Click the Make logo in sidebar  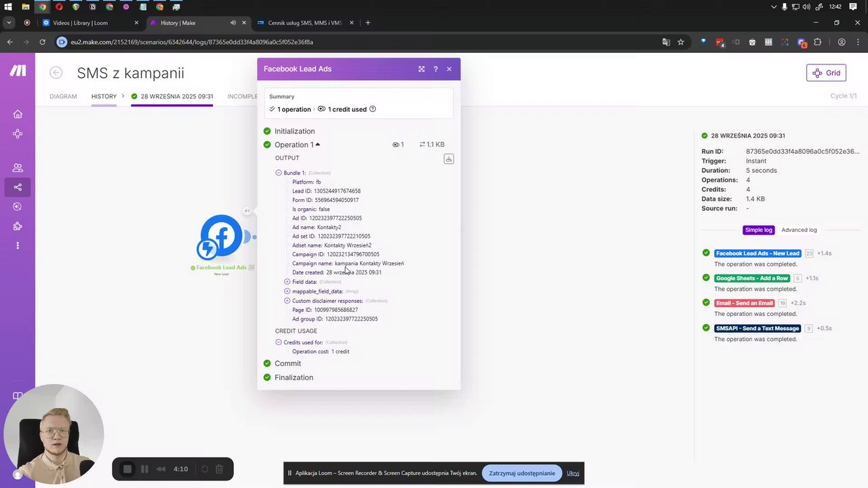pos(18,71)
